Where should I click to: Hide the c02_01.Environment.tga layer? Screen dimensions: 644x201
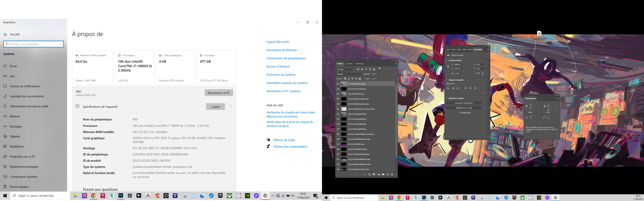coord(338,89)
